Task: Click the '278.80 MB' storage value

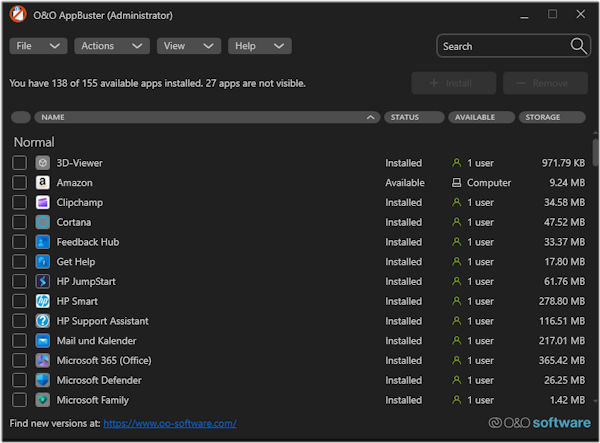Action: [x=562, y=301]
